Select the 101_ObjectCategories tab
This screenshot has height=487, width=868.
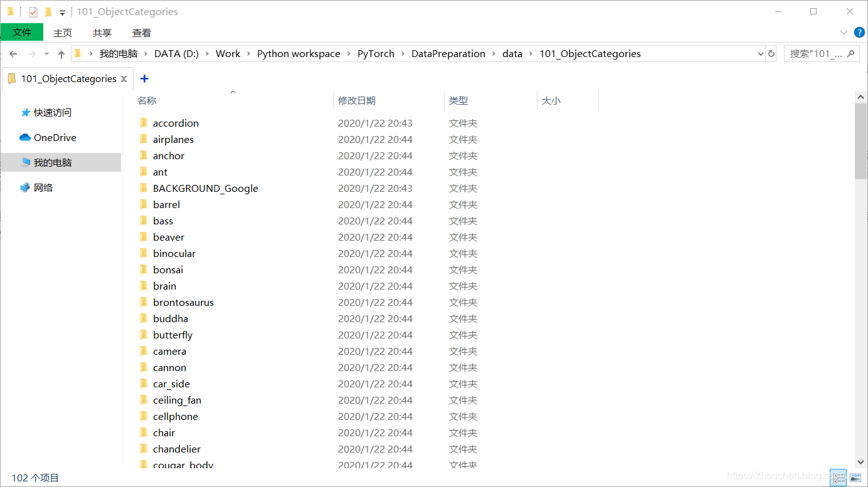click(67, 78)
